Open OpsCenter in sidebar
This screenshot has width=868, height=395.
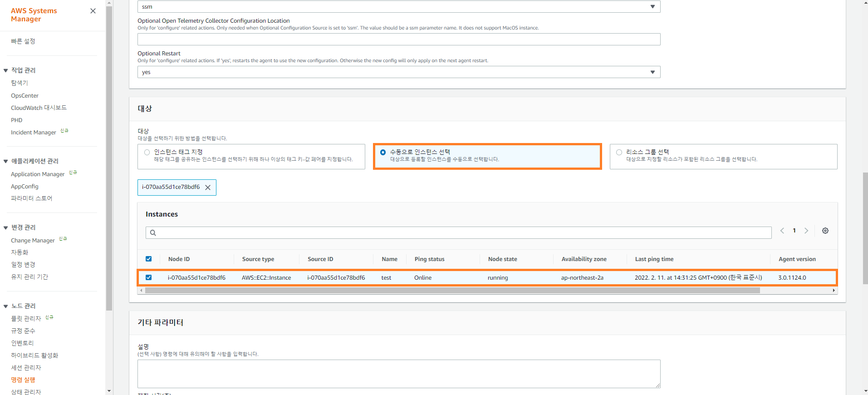coord(25,96)
